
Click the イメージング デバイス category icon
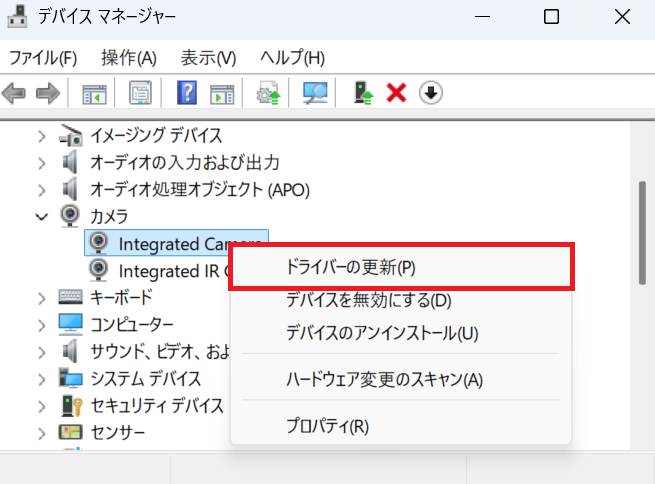70,136
